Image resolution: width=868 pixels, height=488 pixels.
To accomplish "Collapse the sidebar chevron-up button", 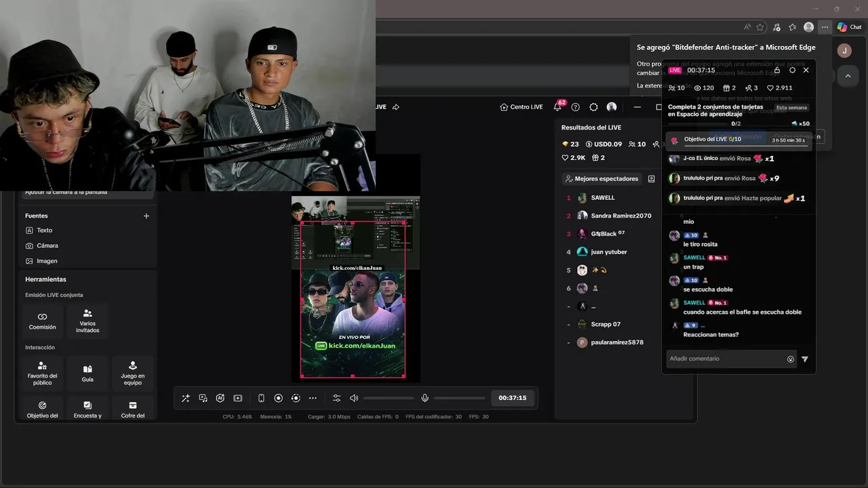I will click(848, 76).
